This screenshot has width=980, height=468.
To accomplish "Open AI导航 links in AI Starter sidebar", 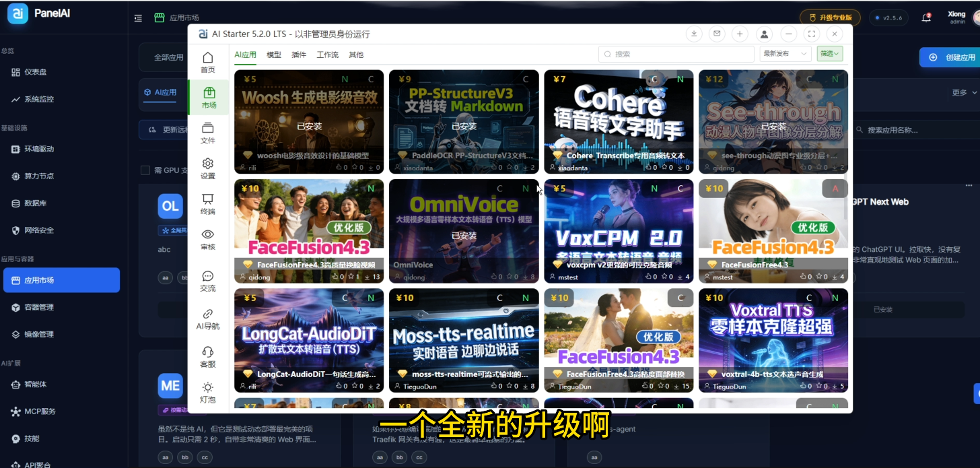I will pyautogui.click(x=208, y=319).
